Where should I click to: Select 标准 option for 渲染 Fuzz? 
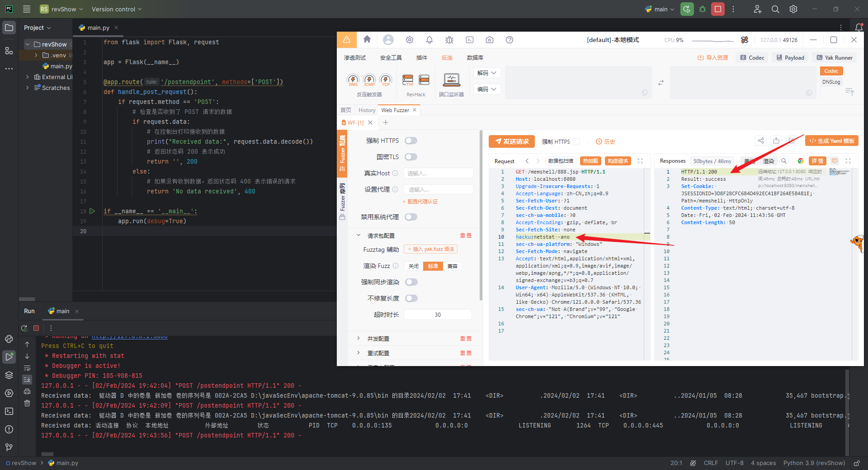click(x=433, y=266)
